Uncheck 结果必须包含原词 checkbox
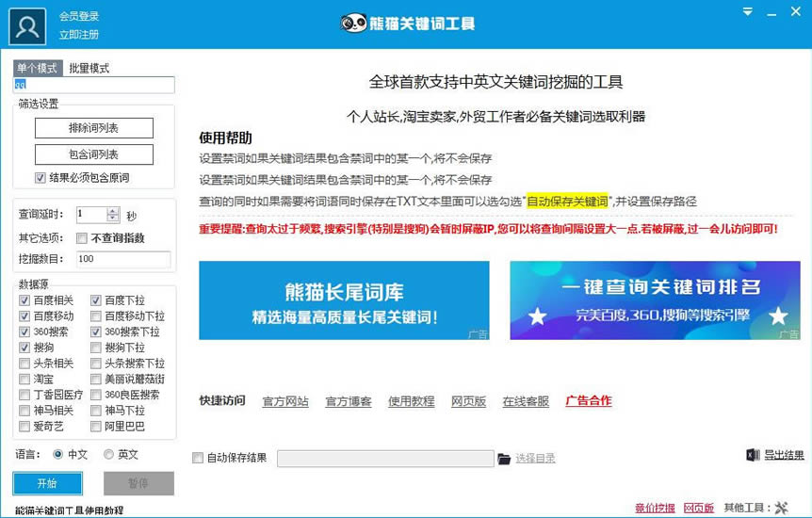Viewport: 812px width, 518px height. point(40,177)
